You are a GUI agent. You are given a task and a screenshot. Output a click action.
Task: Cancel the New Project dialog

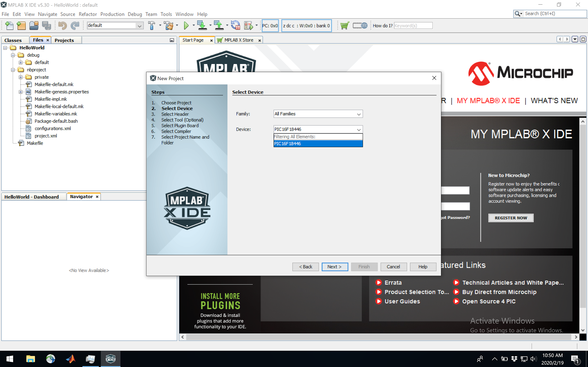pos(393,267)
